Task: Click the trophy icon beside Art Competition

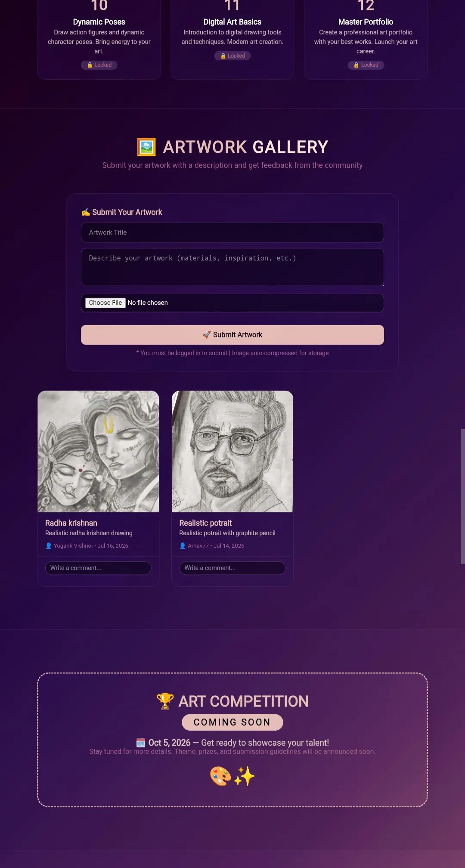Action: click(165, 701)
